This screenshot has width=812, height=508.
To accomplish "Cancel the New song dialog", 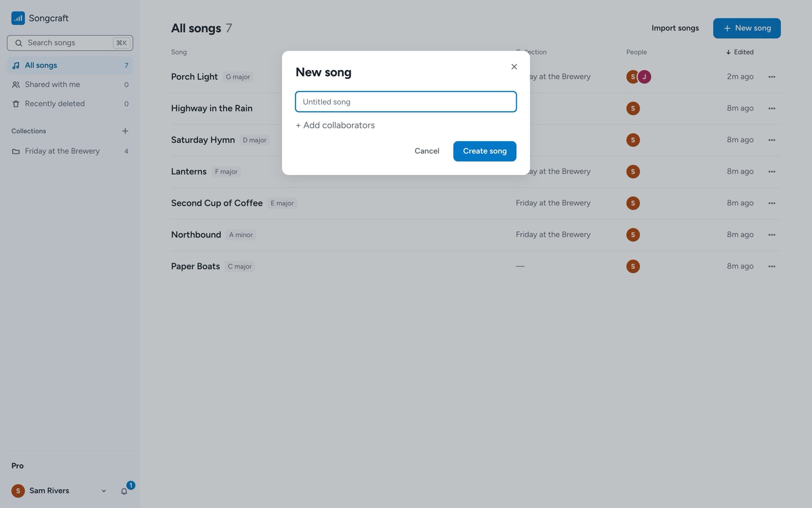I will tap(427, 151).
